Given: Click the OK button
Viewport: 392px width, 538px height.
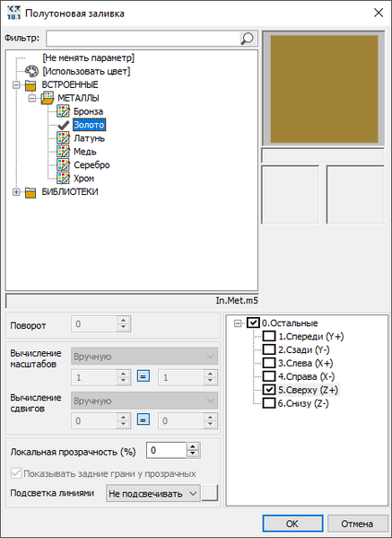Looking at the screenshot, I should (x=292, y=524).
